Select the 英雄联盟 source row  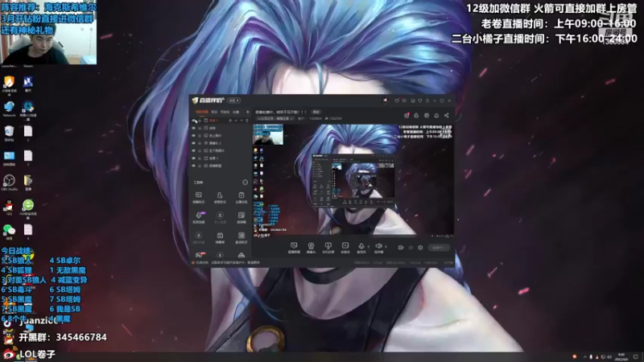220,166
